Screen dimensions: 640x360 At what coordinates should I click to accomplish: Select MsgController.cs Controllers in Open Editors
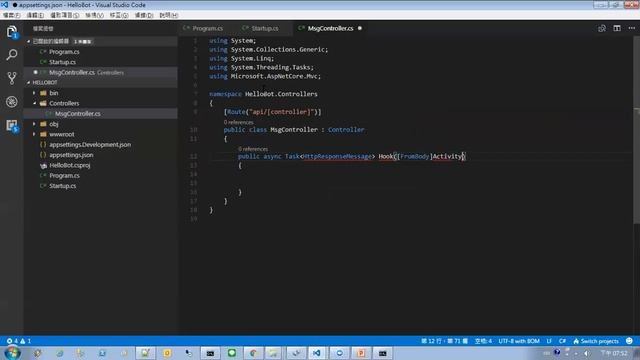pos(101,72)
